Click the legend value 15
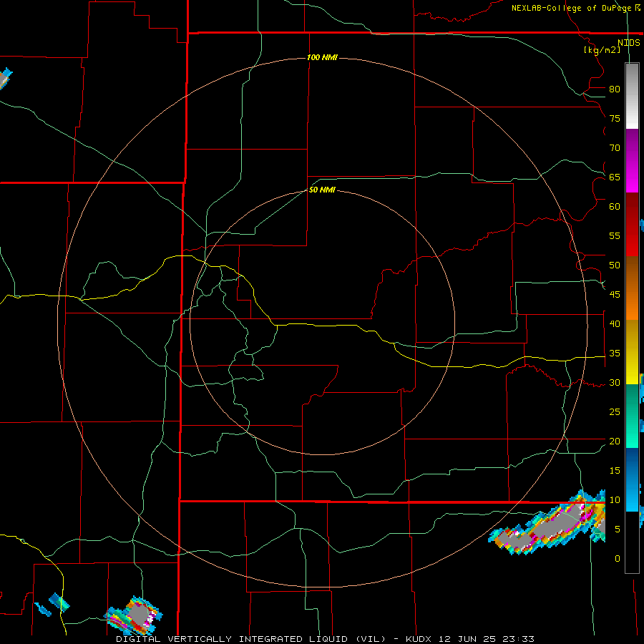Image resolution: width=644 pixels, height=644 pixels. [x=615, y=471]
